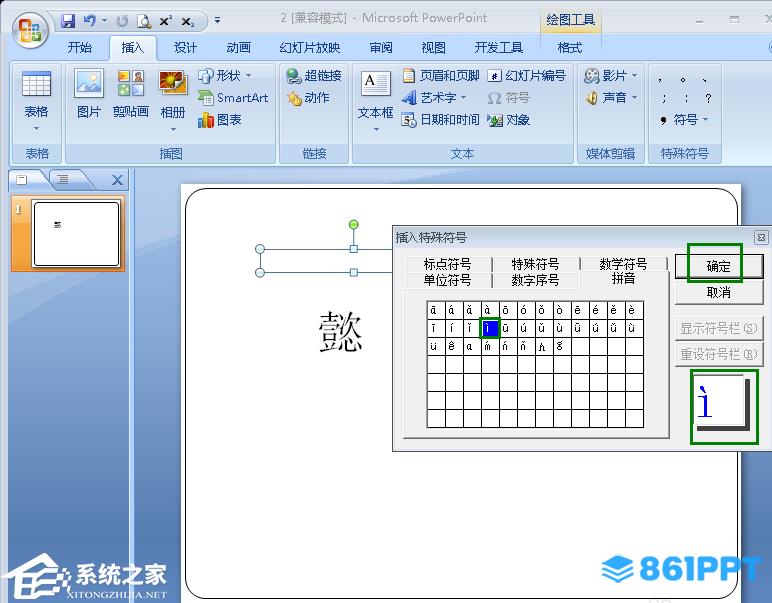Open the Table dropdown arrow

click(36, 128)
